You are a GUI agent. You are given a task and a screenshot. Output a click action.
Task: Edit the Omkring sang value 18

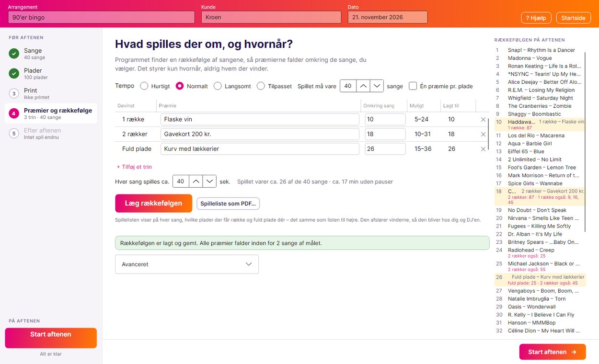click(385, 134)
